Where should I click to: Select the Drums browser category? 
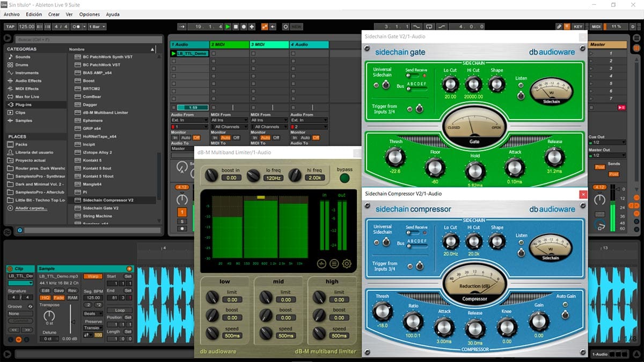pyautogui.click(x=21, y=65)
